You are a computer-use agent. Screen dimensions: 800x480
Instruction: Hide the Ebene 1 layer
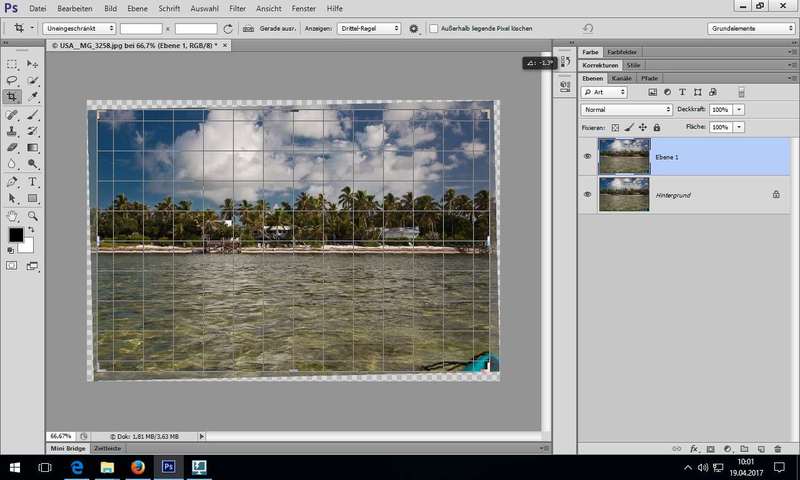[x=587, y=156]
